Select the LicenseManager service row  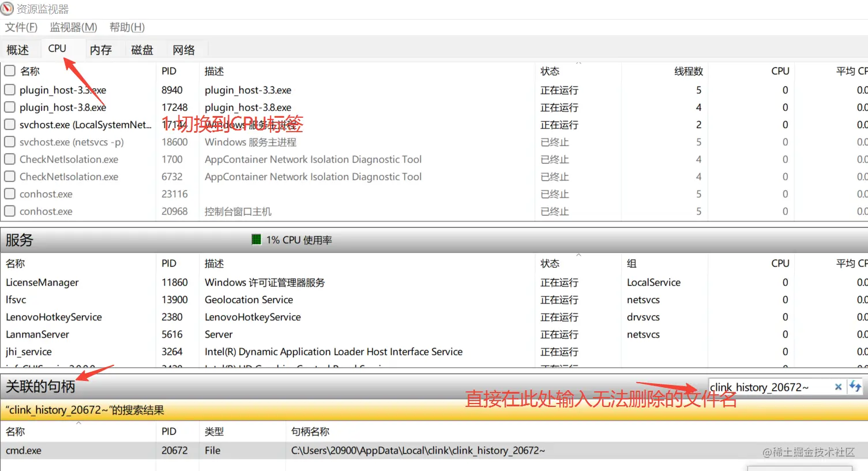[434, 282]
